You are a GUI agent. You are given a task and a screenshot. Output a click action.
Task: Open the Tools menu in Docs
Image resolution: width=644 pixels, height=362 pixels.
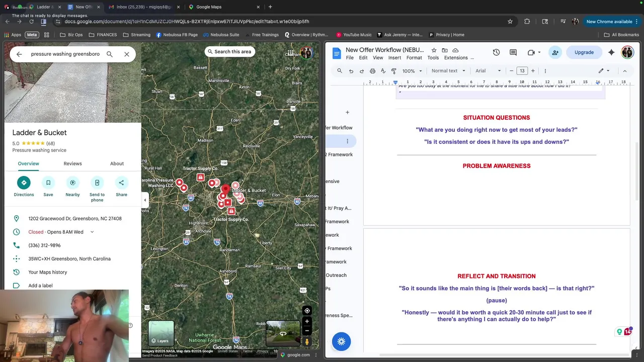click(433, 58)
